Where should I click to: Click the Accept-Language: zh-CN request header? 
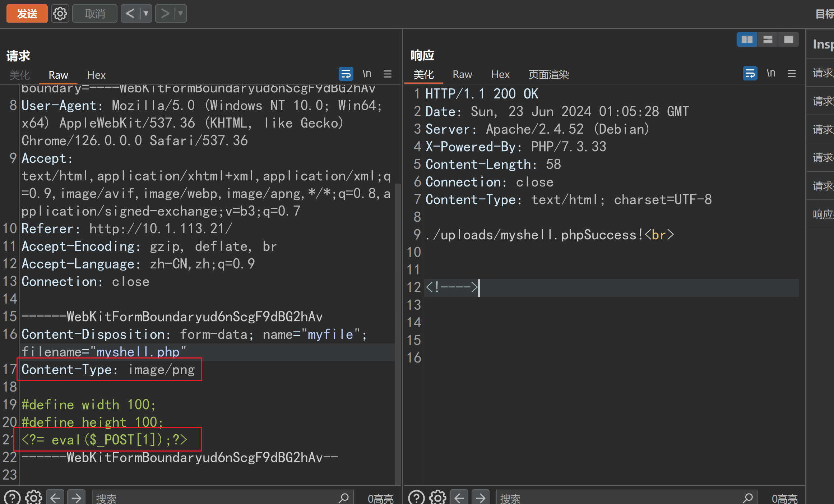point(138,264)
